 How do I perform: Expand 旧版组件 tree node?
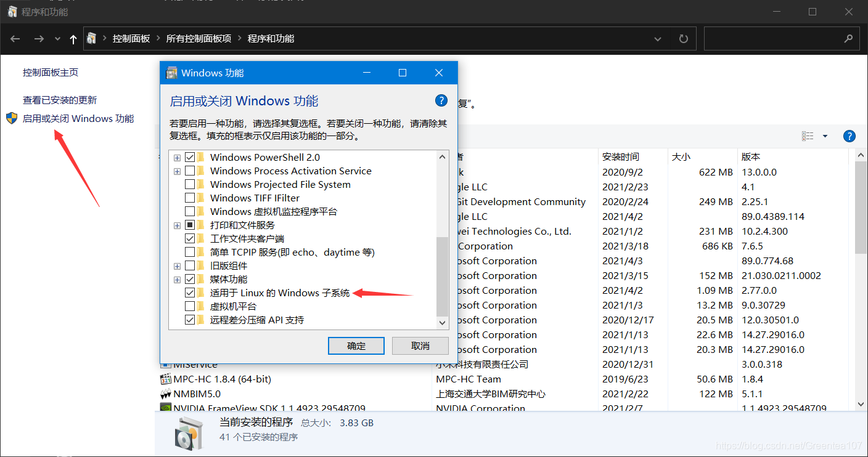pyautogui.click(x=177, y=265)
